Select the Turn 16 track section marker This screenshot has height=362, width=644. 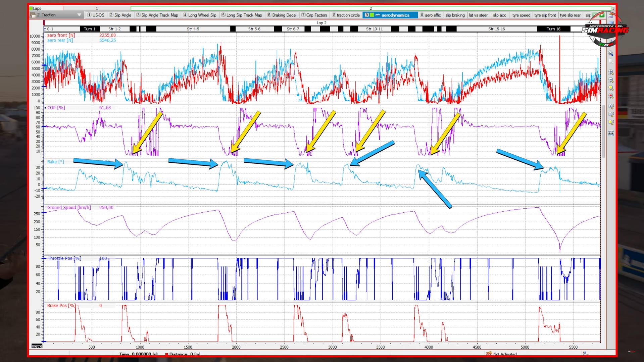tap(553, 29)
